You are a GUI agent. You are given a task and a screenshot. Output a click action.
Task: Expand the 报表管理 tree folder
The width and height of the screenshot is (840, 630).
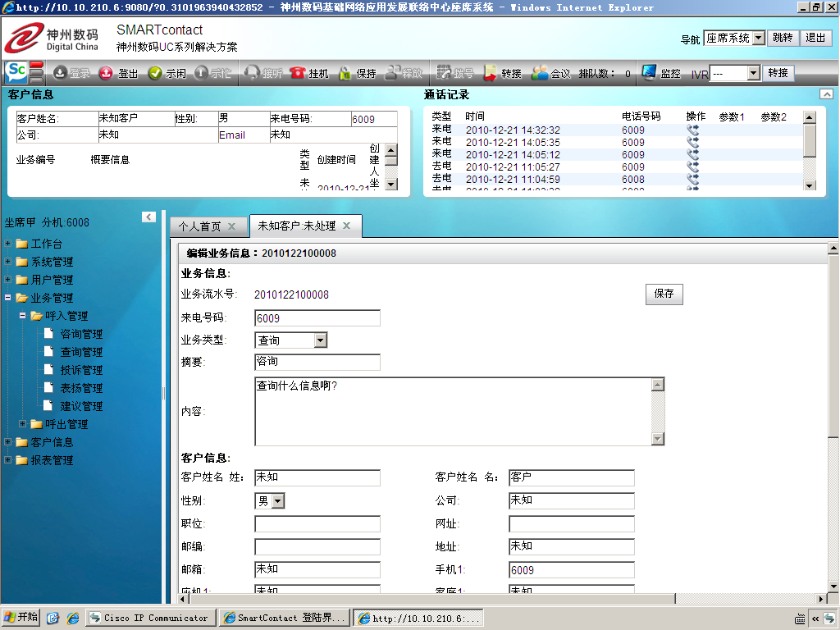click(x=8, y=459)
